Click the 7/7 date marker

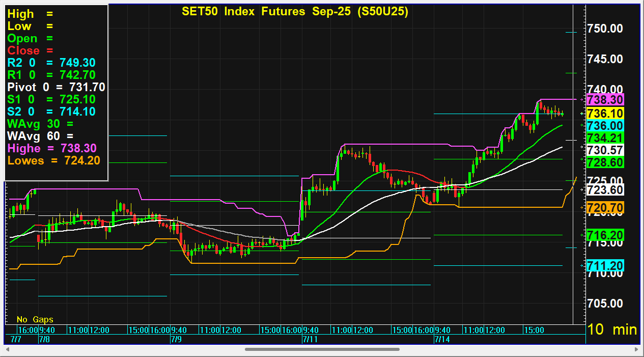[x=15, y=339]
